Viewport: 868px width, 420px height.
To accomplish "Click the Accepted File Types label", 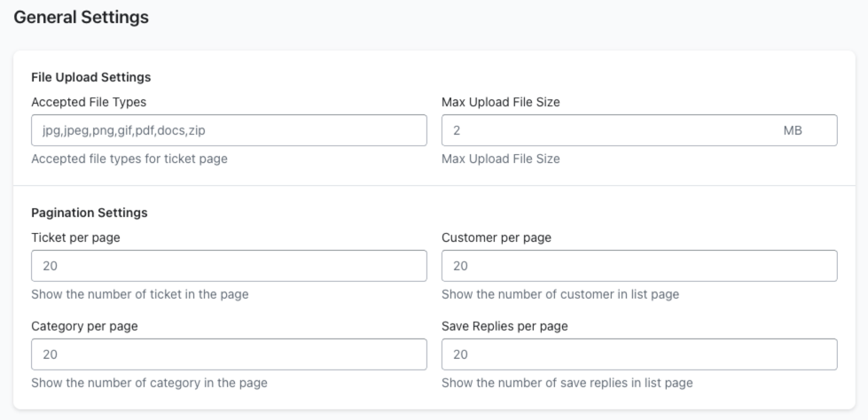I will (89, 102).
